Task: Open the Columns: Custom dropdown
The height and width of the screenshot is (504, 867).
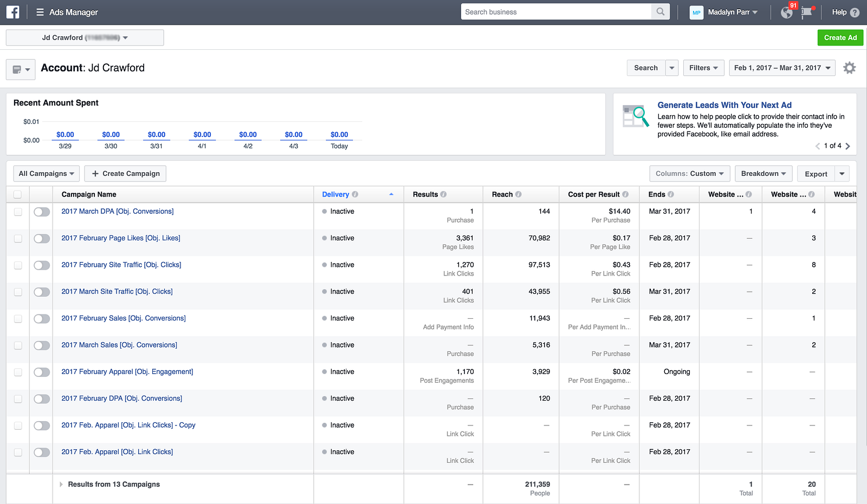Action: [x=689, y=174]
